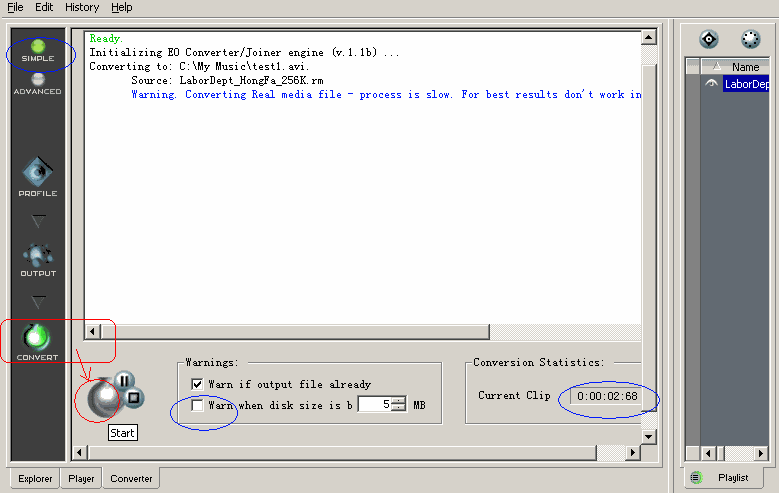Switch to the Player tab
The width and height of the screenshot is (779, 493).
point(81,479)
